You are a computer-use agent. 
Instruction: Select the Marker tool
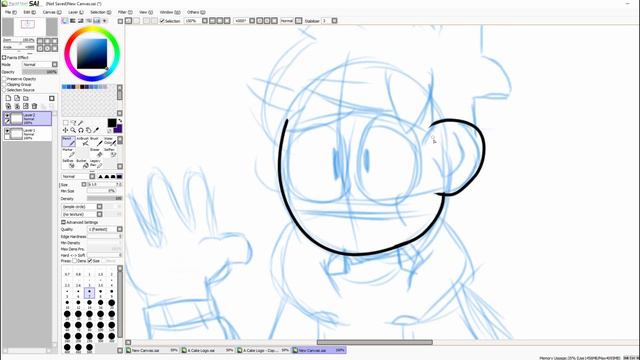click(x=68, y=153)
